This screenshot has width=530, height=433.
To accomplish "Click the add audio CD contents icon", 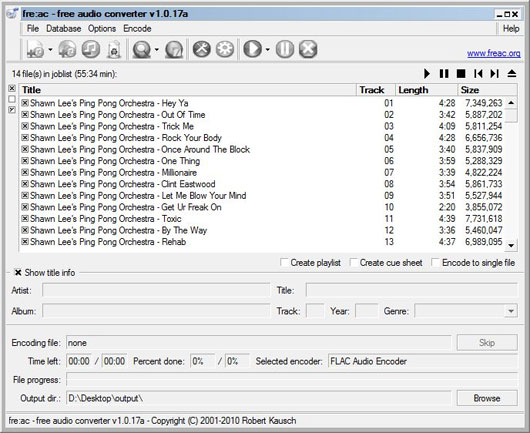I will [x=67, y=50].
